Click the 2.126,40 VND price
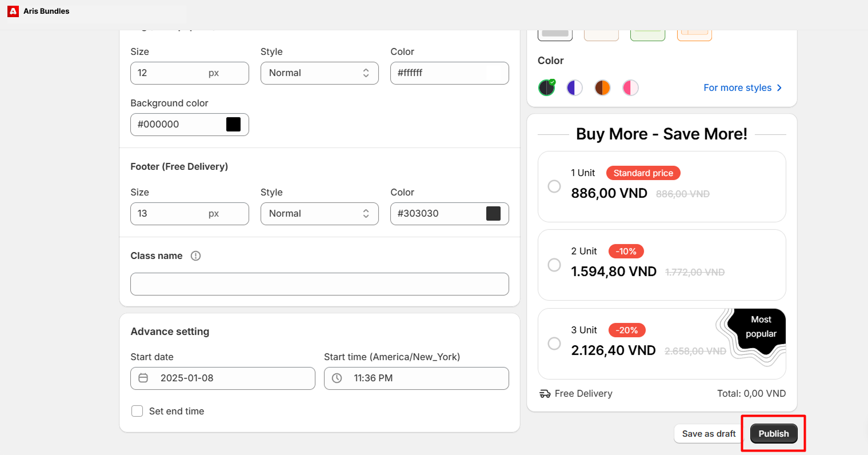868x455 pixels. (613, 350)
